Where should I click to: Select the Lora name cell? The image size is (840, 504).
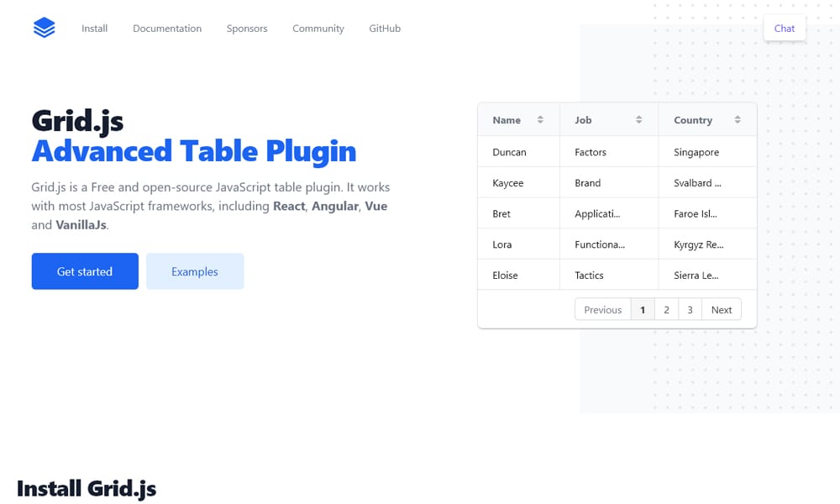point(518,244)
